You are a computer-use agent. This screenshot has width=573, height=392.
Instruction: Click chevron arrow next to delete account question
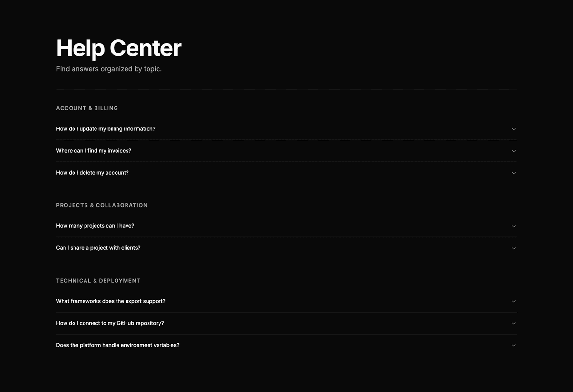(514, 173)
